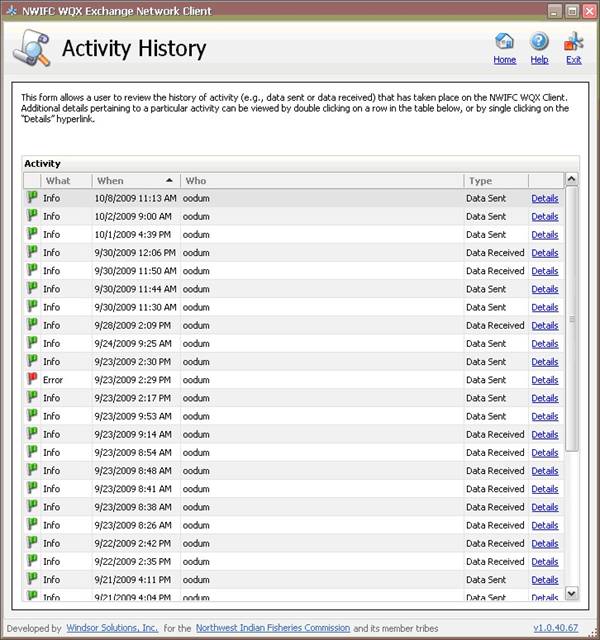Open Help via the question mark icon
Screen dimensions: 600x640
(539, 42)
